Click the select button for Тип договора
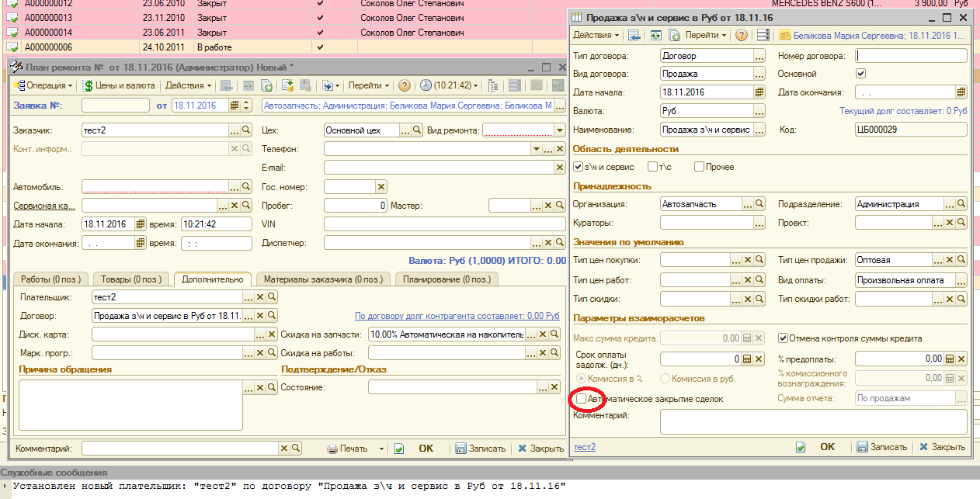This screenshot has width=980, height=499. pyautogui.click(x=759, y=56)
